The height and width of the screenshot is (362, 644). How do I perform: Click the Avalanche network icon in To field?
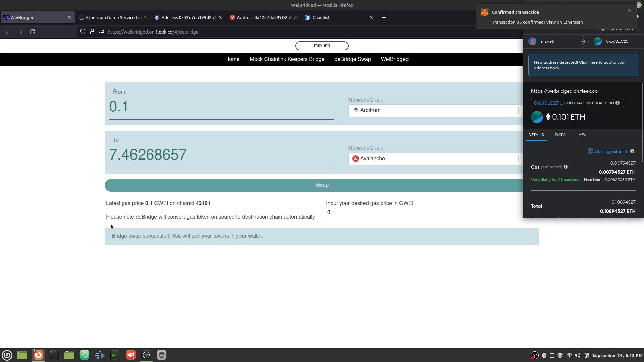point(356,158)
